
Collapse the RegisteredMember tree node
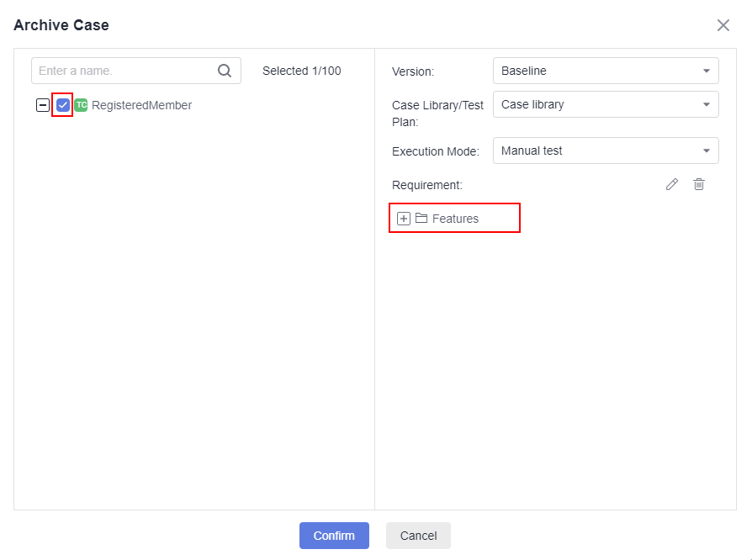[x=43, y=105]
